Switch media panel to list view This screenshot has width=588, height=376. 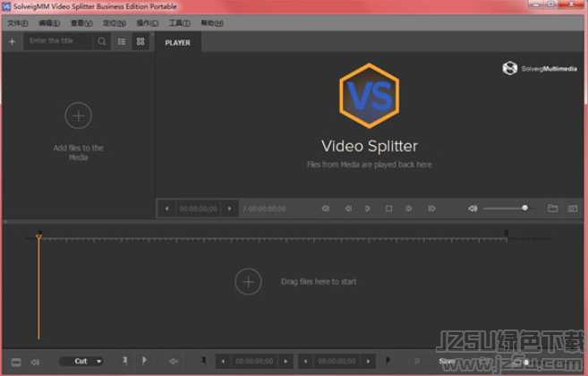pos(122,41)
